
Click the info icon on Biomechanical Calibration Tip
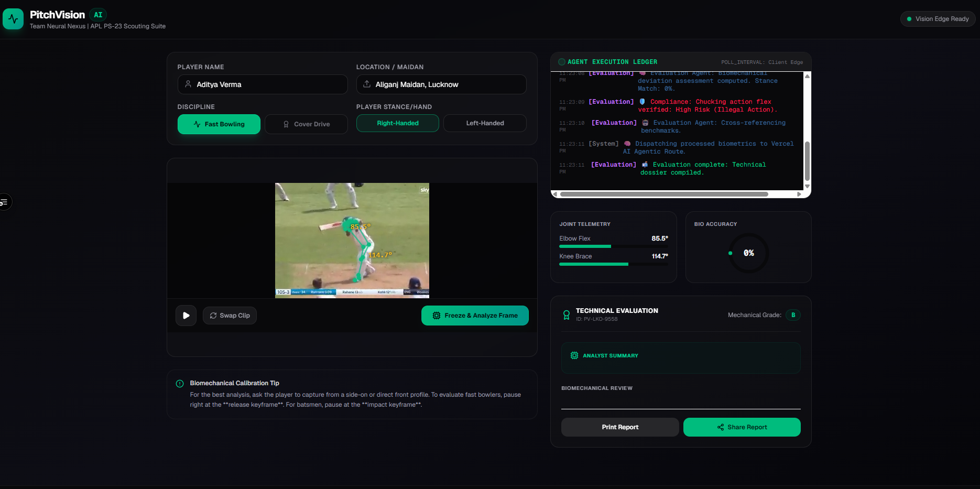[180, 384]
